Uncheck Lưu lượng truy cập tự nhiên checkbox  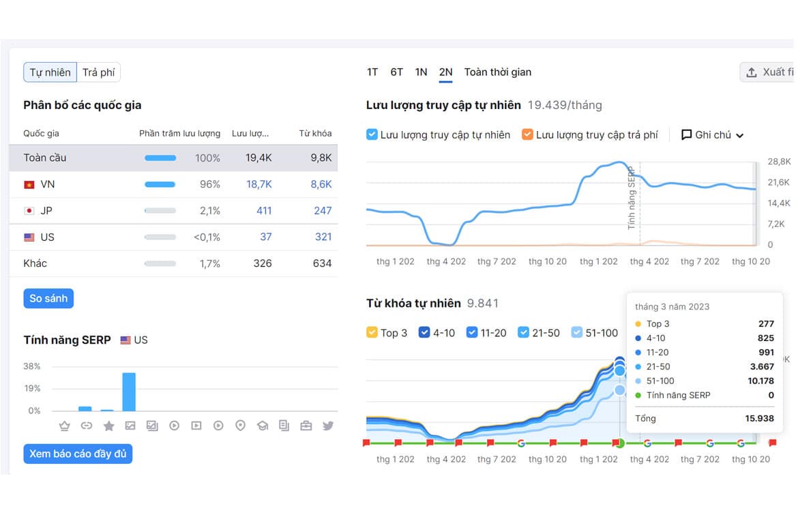coord(372,134)
